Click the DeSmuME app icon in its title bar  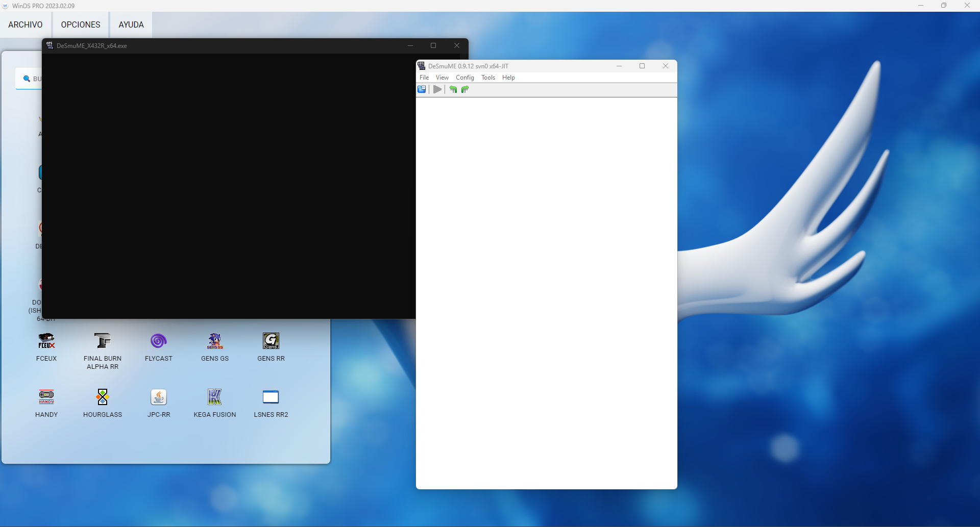pos(422,66)
